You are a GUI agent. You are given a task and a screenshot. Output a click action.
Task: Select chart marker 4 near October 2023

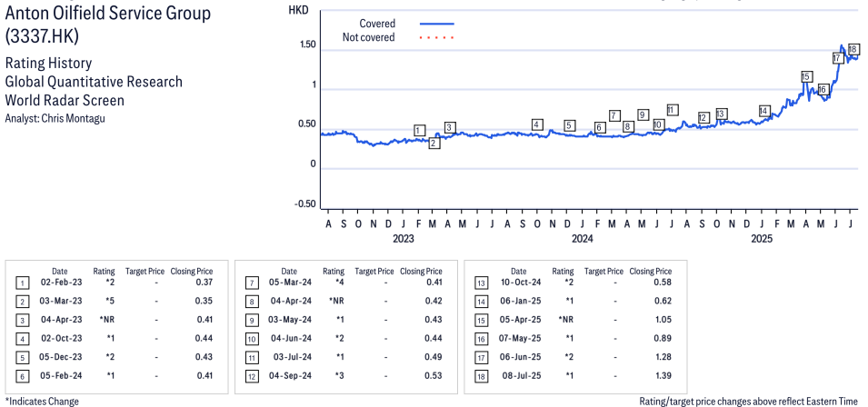coord(536,124)
